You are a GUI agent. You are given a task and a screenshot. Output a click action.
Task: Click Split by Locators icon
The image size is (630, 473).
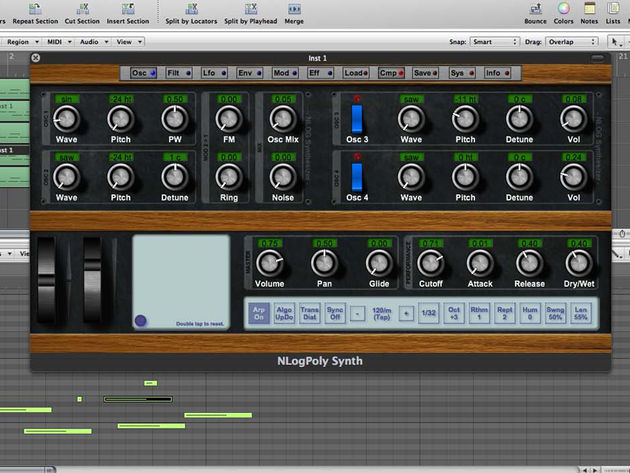192,9
